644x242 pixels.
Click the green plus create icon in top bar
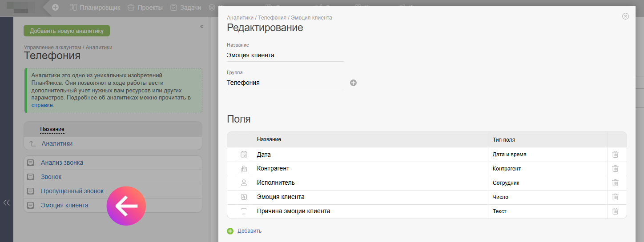(55, 8)
